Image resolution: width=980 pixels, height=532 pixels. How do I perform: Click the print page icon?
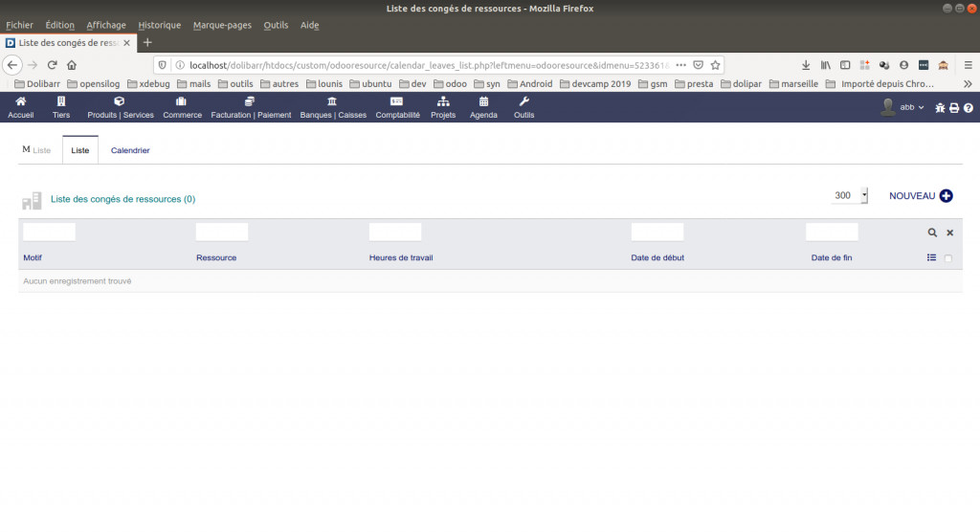coord(954,108)
